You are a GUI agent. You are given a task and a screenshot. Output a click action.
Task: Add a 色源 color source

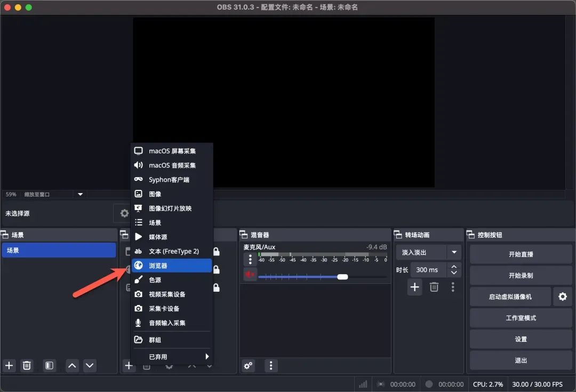coord(172,280)
